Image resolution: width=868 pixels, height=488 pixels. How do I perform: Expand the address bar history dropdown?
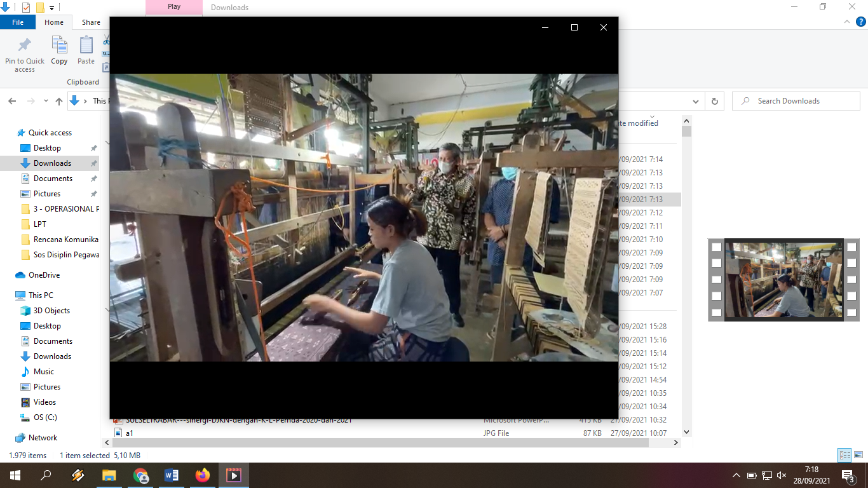click(696, 101)
